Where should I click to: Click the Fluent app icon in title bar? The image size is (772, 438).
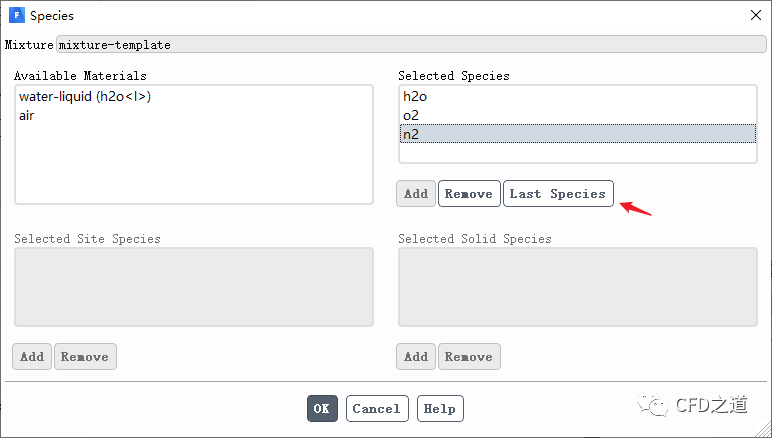16,15
